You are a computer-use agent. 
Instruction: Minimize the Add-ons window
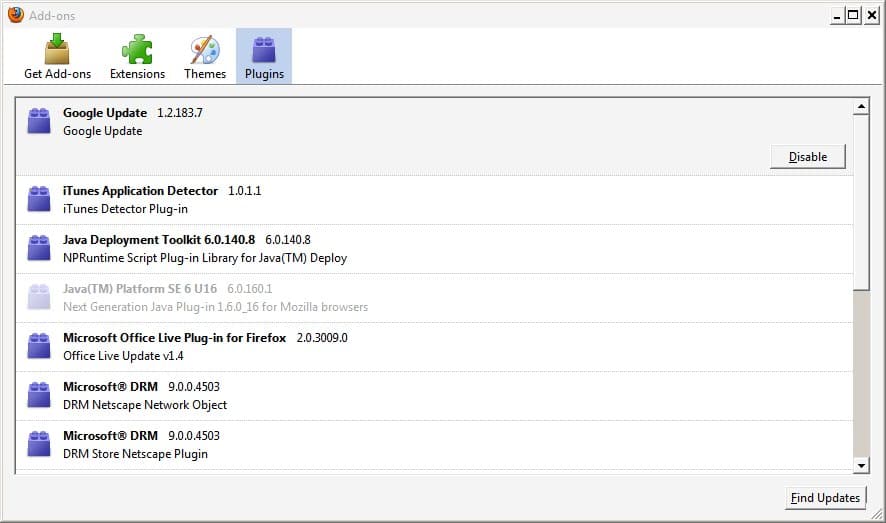(x=837, y=15)
